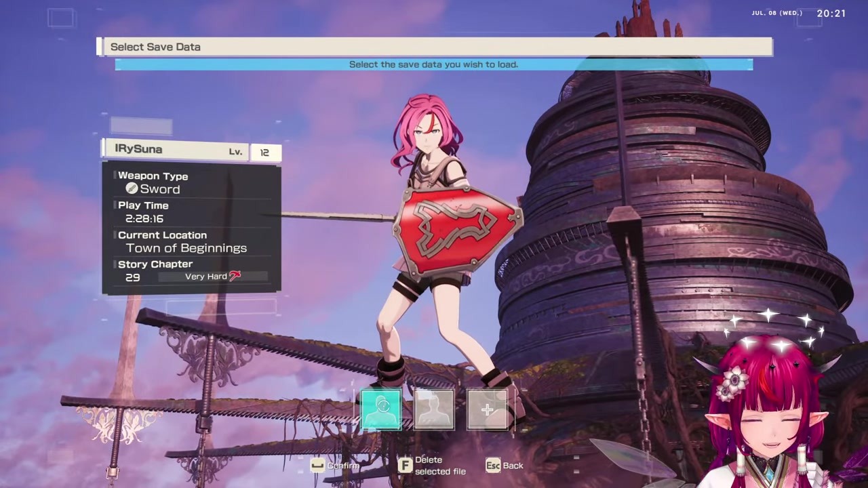Image resolution: width=868 pixels, height=488 pixels.
Task: Click the IRySuna save name header
Action: [138, 148]
